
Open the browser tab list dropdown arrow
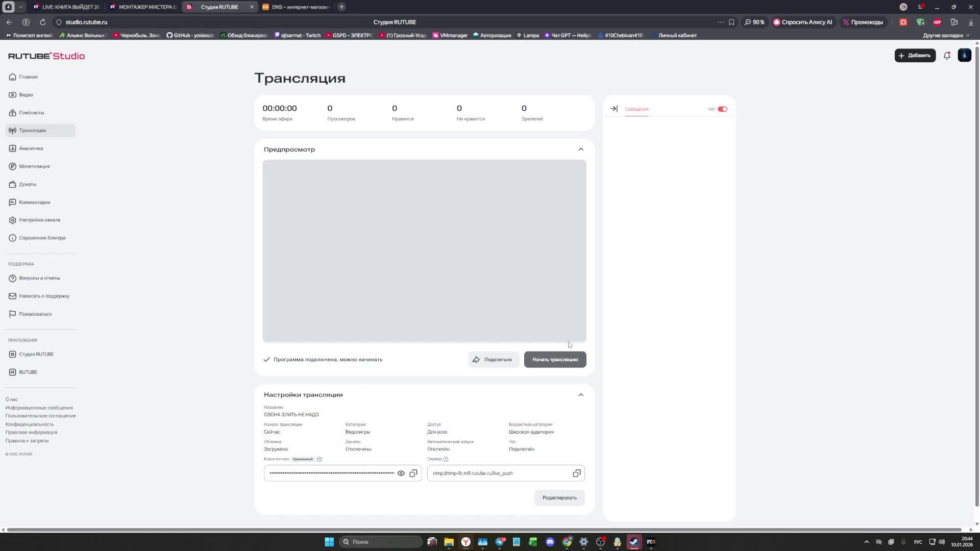(x=20, y=7)
